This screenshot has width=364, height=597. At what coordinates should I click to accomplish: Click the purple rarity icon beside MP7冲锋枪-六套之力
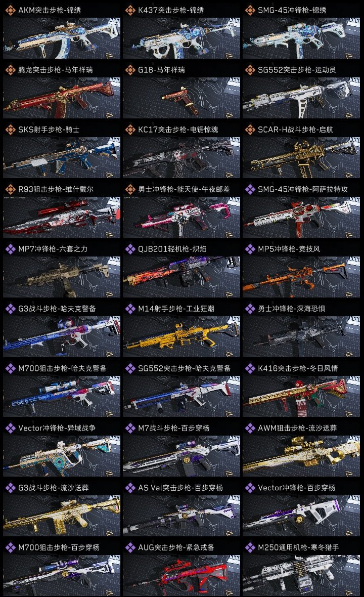[10, 249]
